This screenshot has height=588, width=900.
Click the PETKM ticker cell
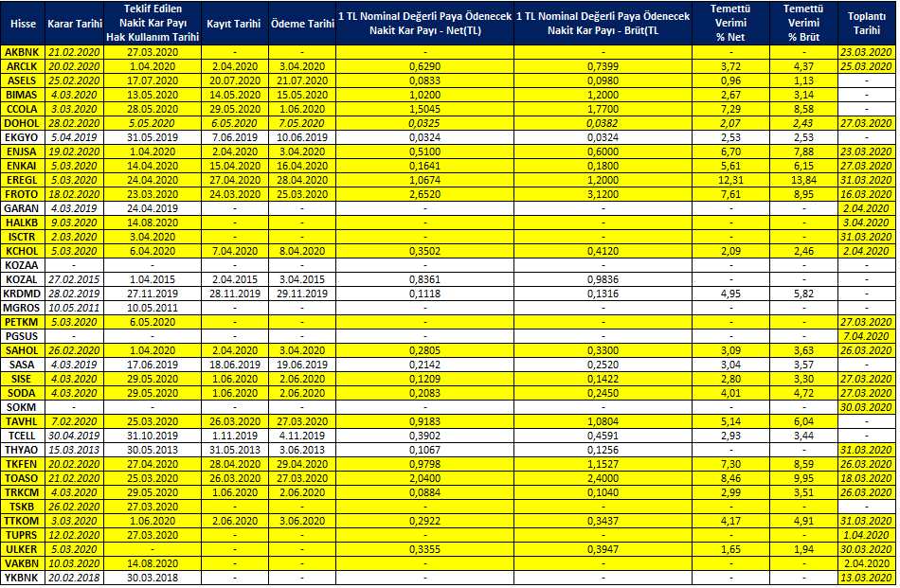click(x=23, y=322)
